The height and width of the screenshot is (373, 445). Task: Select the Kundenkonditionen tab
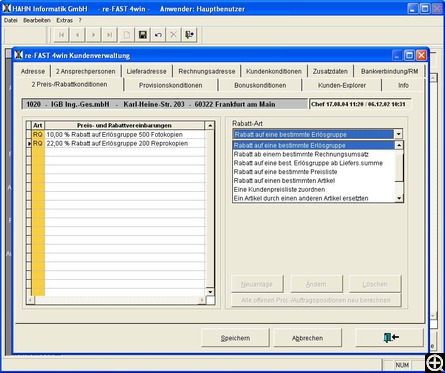(x=274, y=71)
